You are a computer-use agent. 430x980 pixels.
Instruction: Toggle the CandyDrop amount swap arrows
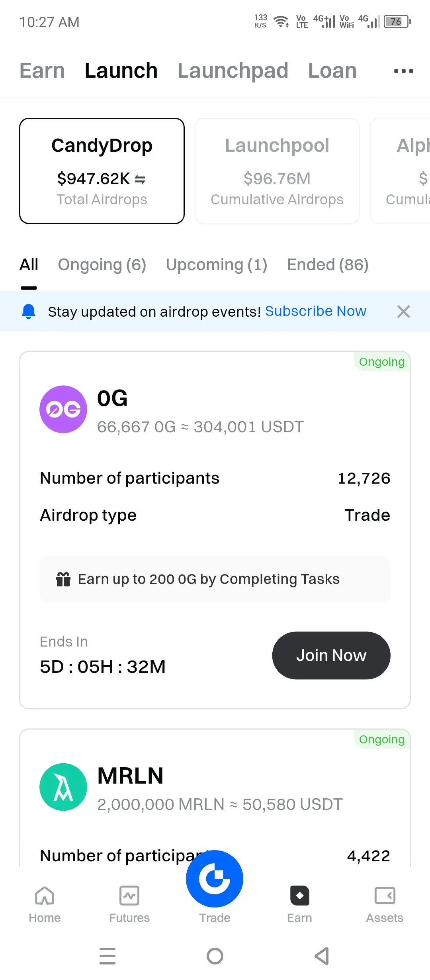coord(140,180)
